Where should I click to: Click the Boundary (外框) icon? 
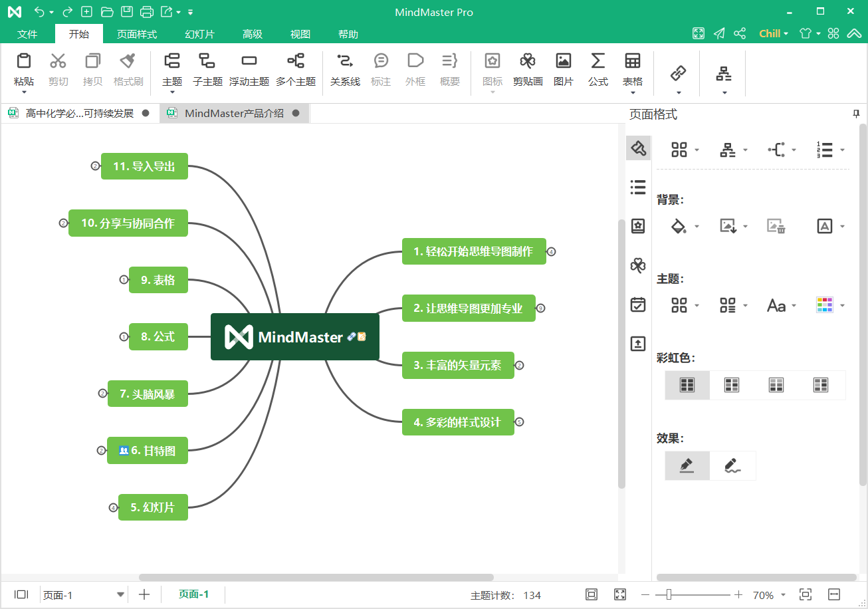coord(415,61)
